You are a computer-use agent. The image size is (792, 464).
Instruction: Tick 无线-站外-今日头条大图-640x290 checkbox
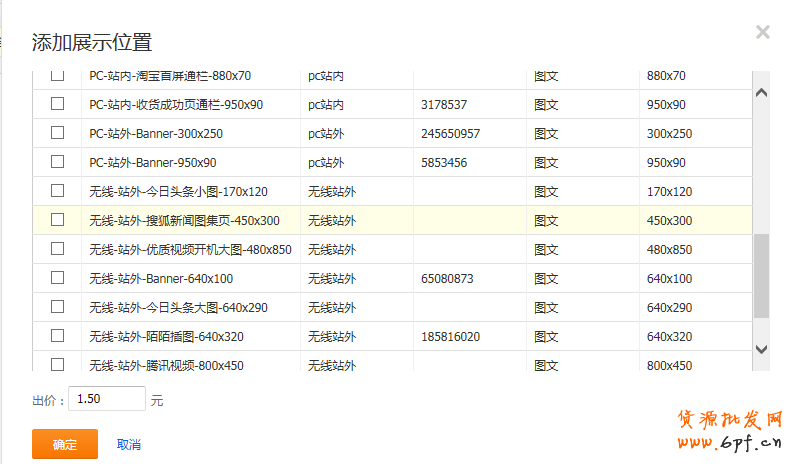57,307
